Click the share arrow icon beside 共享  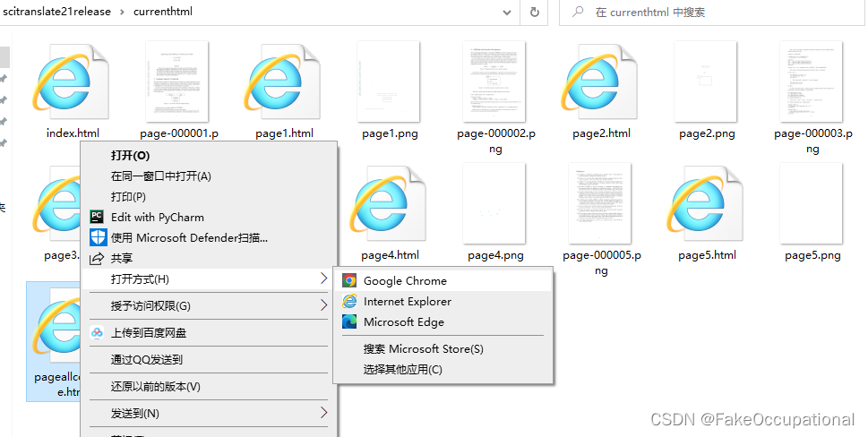pyautogui.click(x=97, y=258)
